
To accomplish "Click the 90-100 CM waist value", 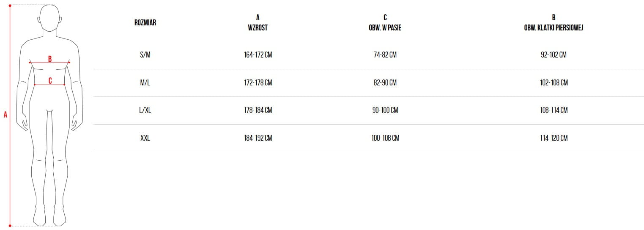I will click(x=385, y=110).
